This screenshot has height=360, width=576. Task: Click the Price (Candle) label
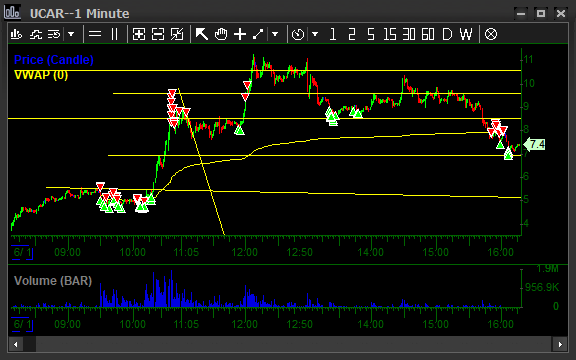click(54, 60)
